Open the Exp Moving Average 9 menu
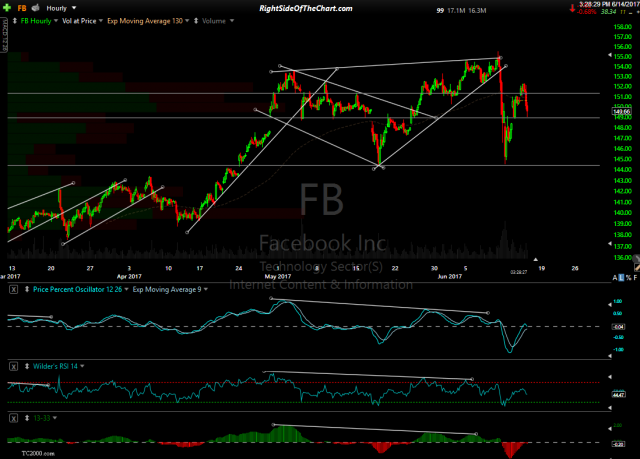640x459 pixels. tap(170, 289)
